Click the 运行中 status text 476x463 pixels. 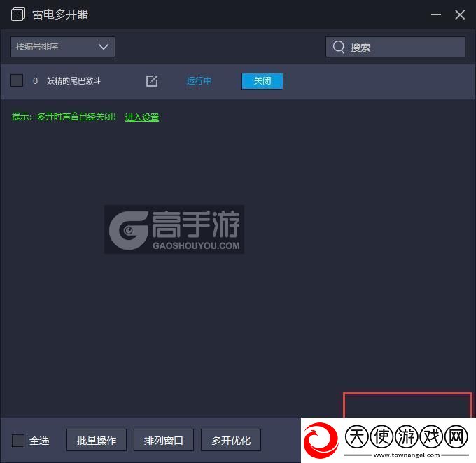click(x=199, y=81)
